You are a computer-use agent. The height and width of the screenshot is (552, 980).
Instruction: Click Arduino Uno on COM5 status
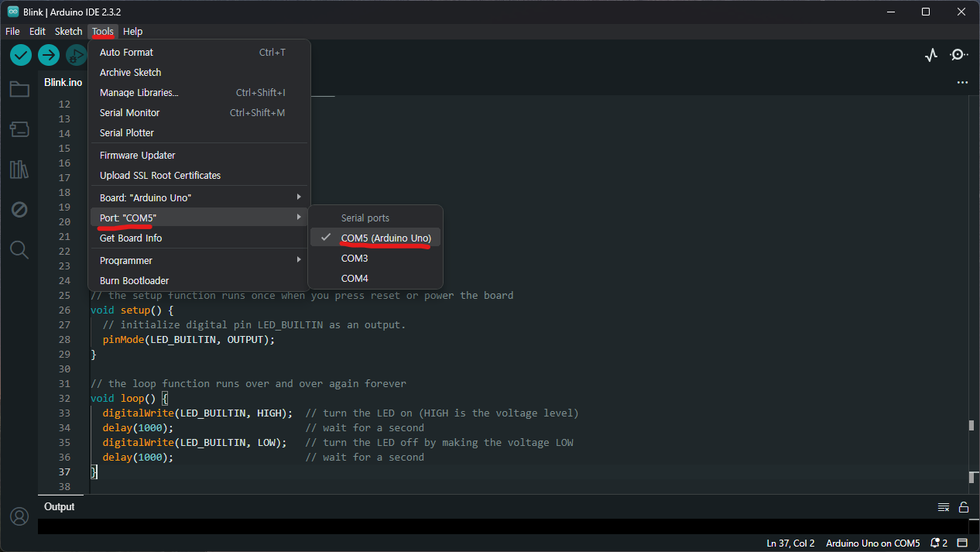873,543
